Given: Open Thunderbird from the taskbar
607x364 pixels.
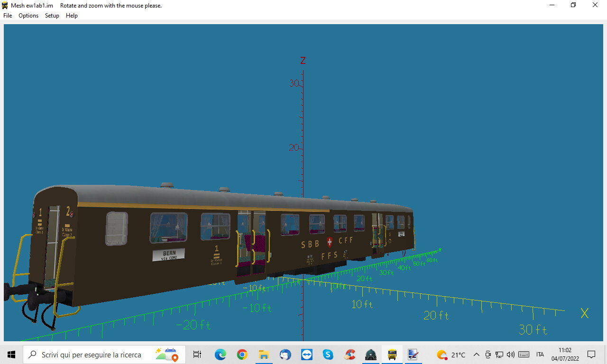Looking at the screenshot, I should click(x=285, y=355).
